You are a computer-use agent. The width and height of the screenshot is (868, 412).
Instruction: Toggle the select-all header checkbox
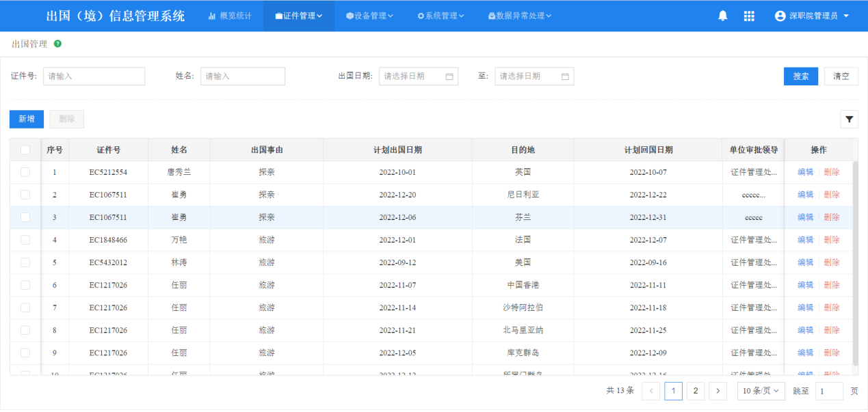click(x=25, y=150)
